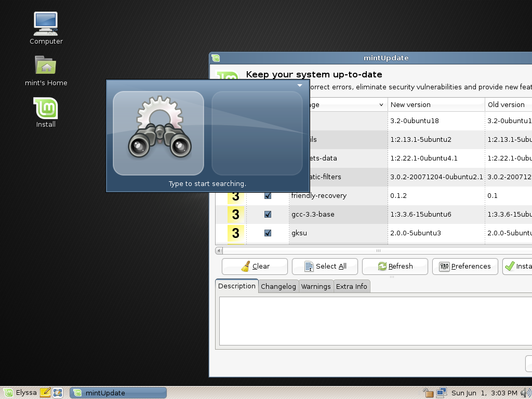Switch to the Changelog tab

pos(278,287)
